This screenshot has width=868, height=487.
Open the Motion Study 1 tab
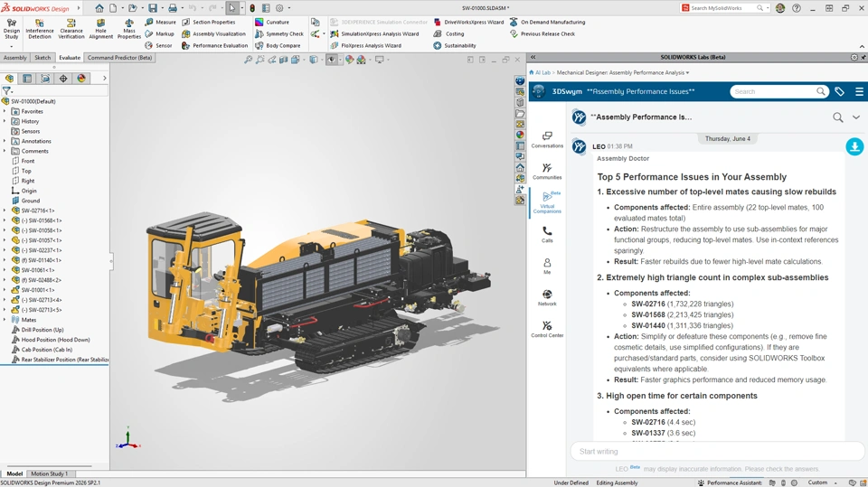point(49,473)
